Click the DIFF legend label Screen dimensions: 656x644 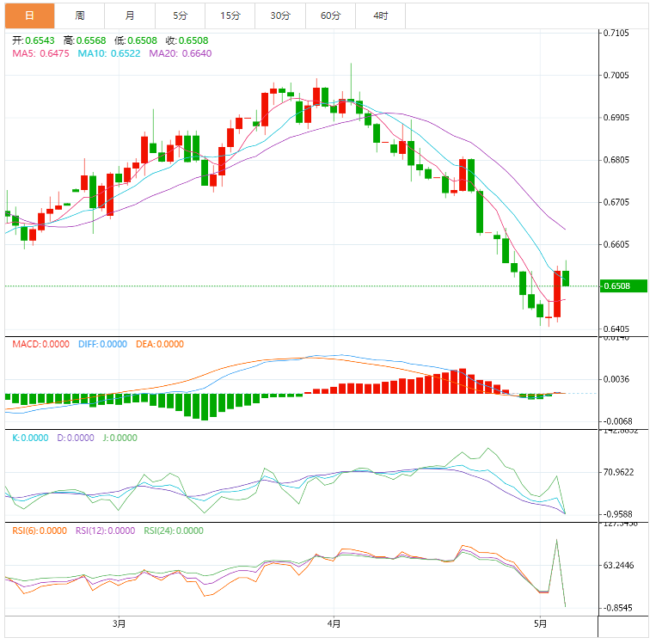103,344
